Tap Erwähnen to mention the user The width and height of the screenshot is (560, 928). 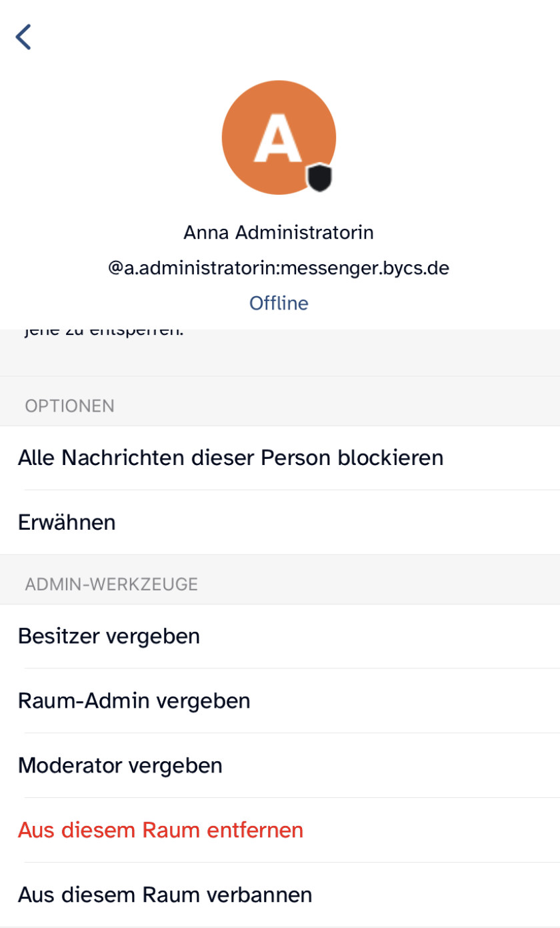pos(67,522)
